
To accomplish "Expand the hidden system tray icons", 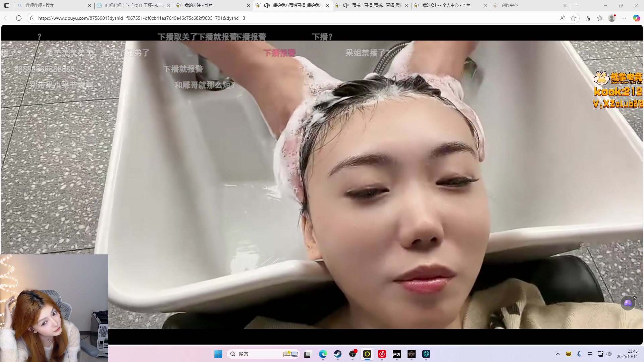I will coord(558,354).
